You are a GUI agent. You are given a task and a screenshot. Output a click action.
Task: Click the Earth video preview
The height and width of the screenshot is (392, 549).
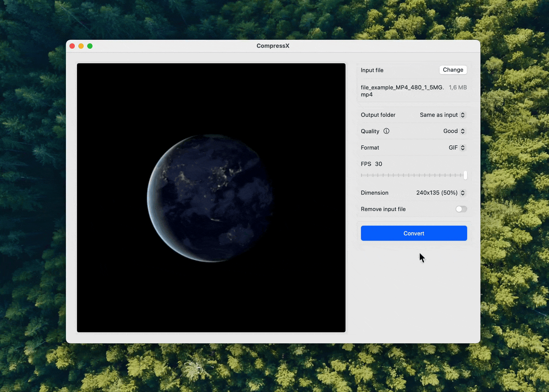click(211, 198)
